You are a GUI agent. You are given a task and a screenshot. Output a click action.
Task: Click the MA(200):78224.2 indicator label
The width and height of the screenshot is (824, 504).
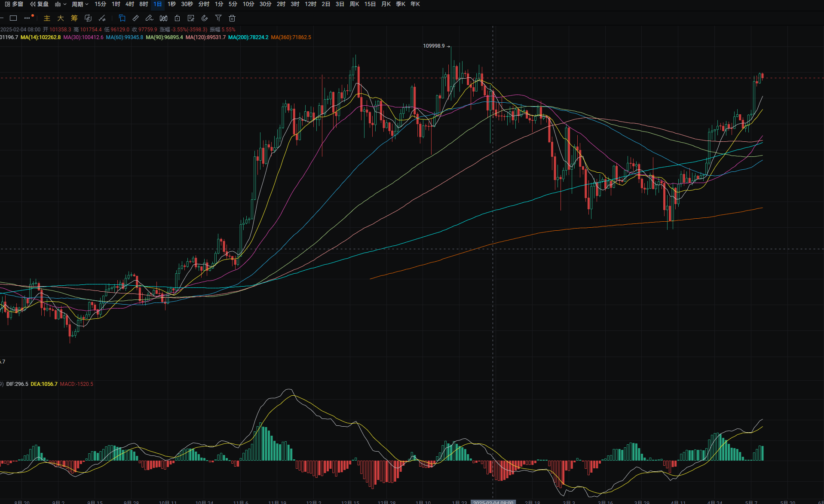point(248,37)
